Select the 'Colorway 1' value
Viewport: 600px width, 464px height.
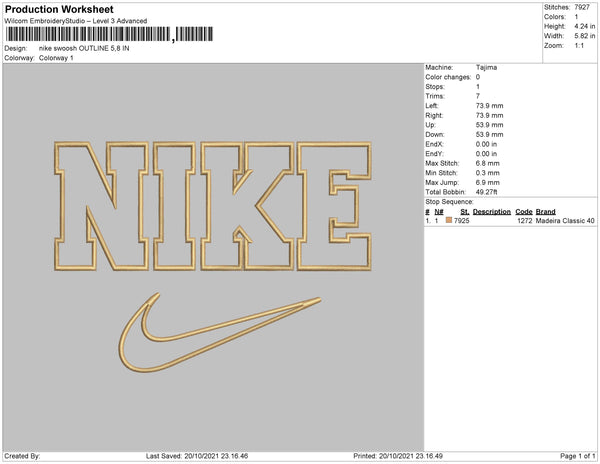[x=56, y=58]
